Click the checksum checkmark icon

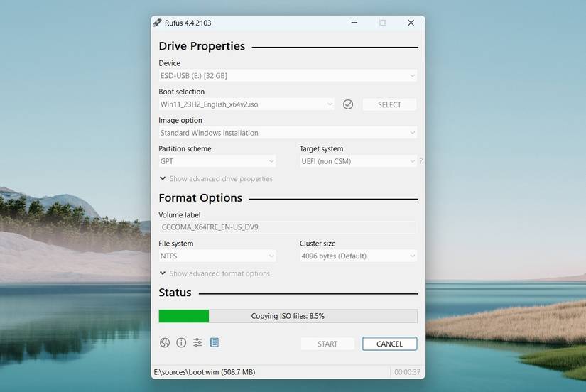[348, 104]
